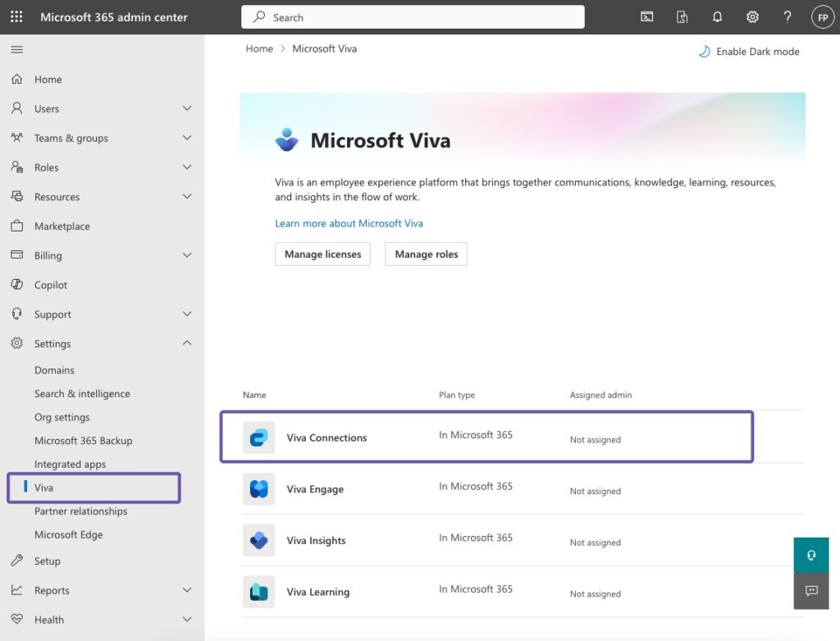This screenshot has height=641, width=840.
Task: Click Microsoft 365 admin center title
Action: (x=113, y=17)
